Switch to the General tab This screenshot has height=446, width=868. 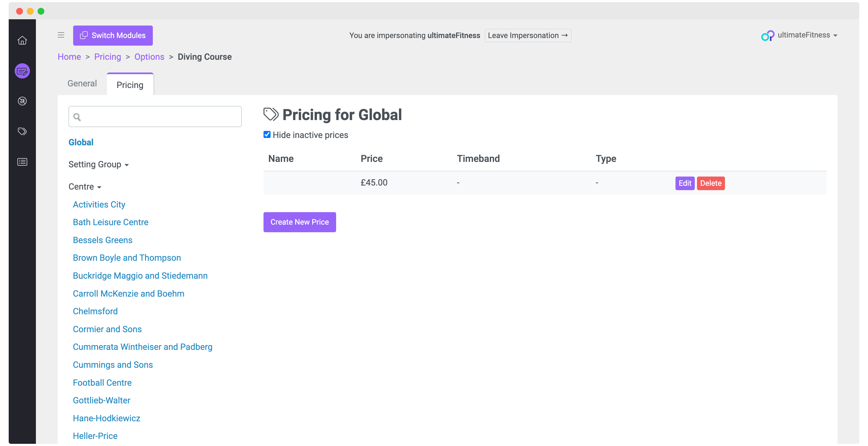pos(82,83)
